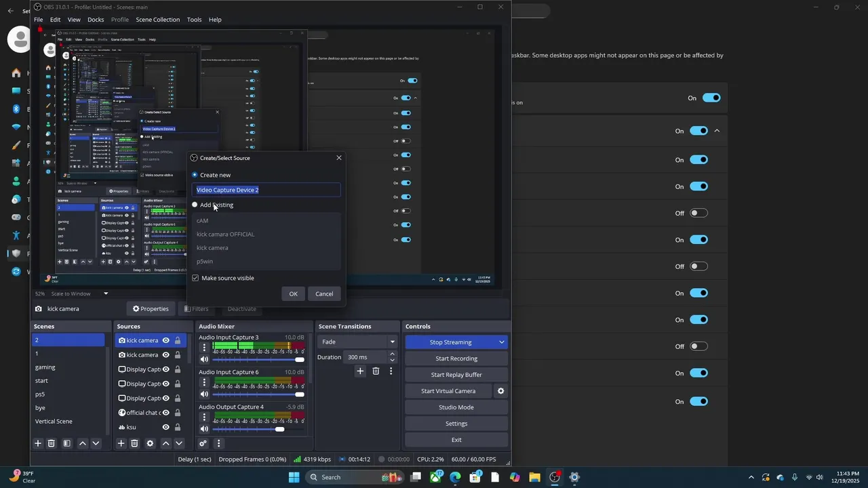Open Virtual Camera settings gear

coord(501,391)
